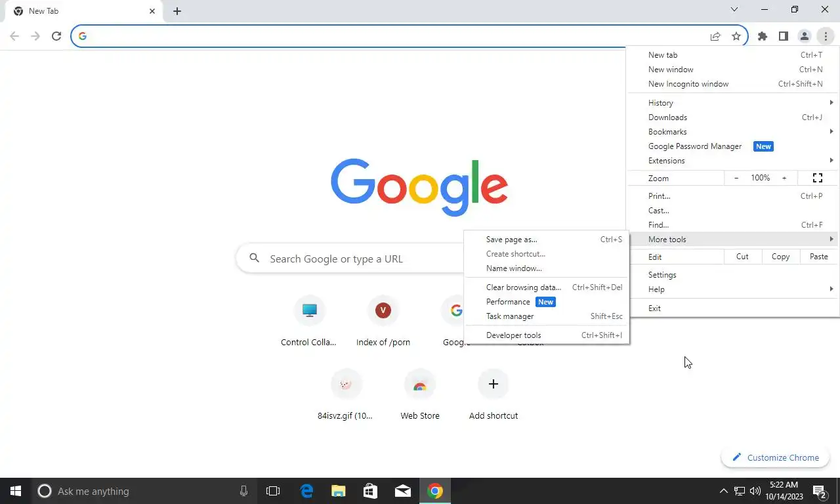
Task: Expand the Bookmarks submenu
Action: point(732,132)
